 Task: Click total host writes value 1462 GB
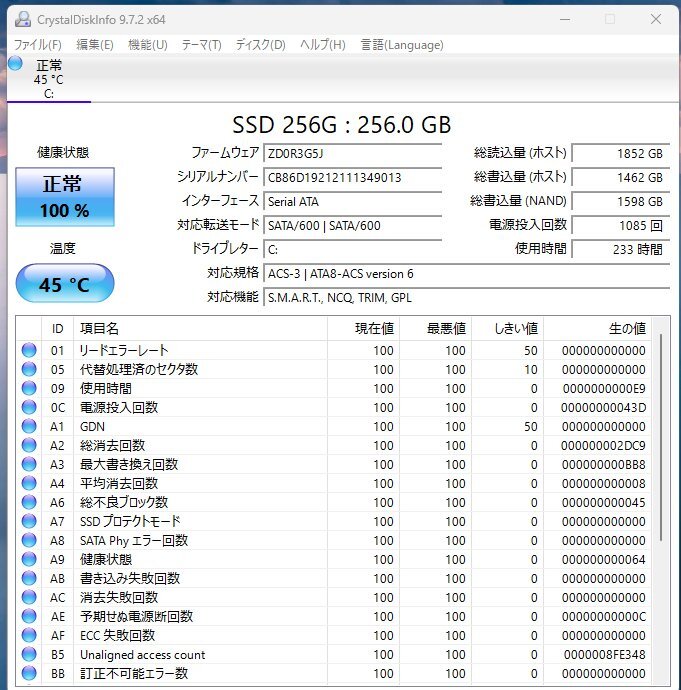(x=621, y=177)
